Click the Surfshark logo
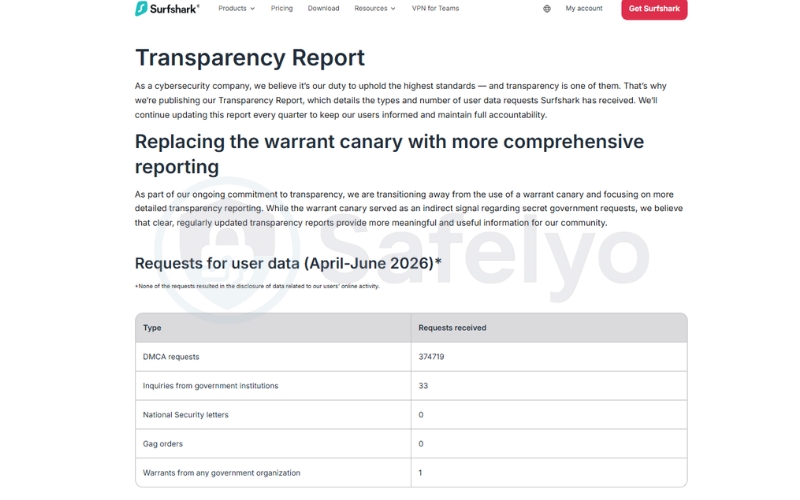The image size is (800, 500). (167, 8)
